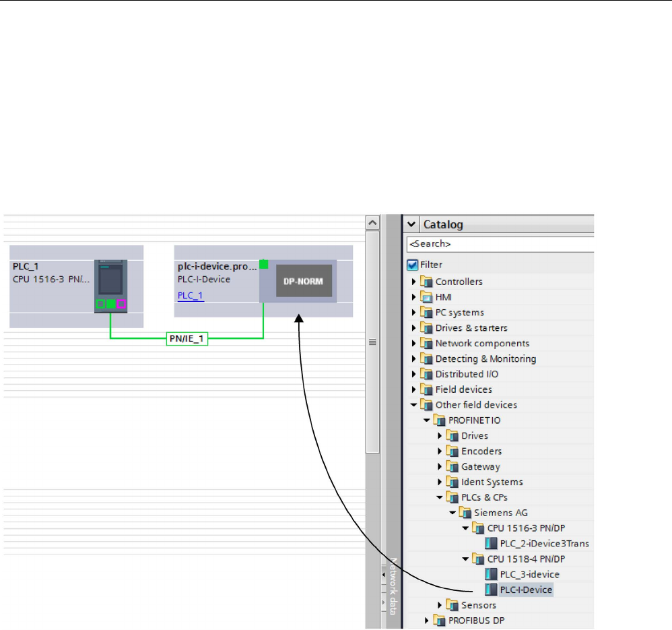This screenshot has width=672, height=630.
Task: Click the DP-NORM device image
Action: (x=304, y=281)
